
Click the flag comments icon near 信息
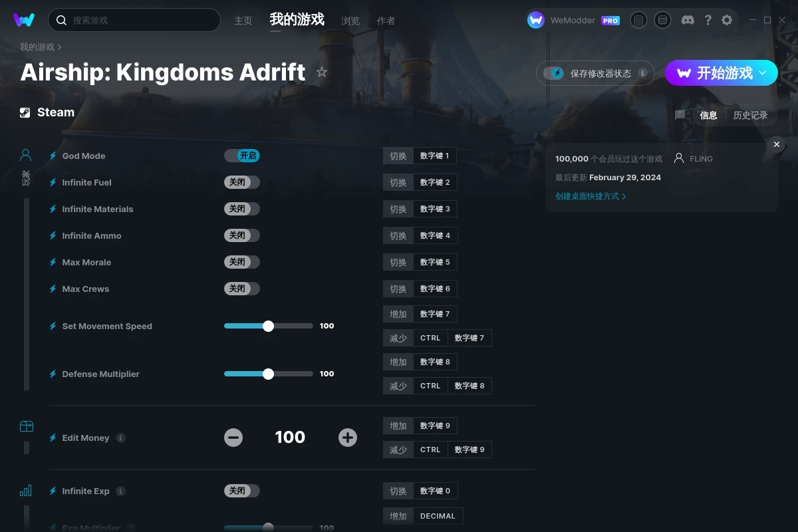[680, 115]
